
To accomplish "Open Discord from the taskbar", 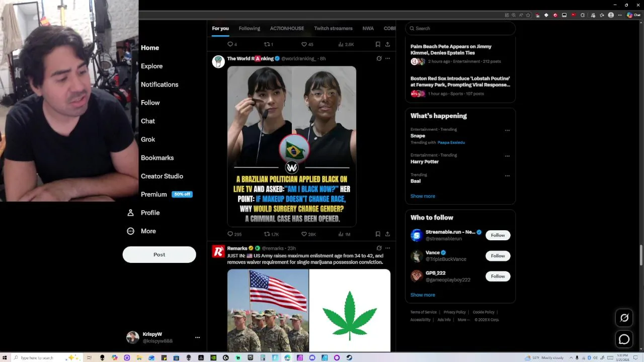I will click(312, 358).
